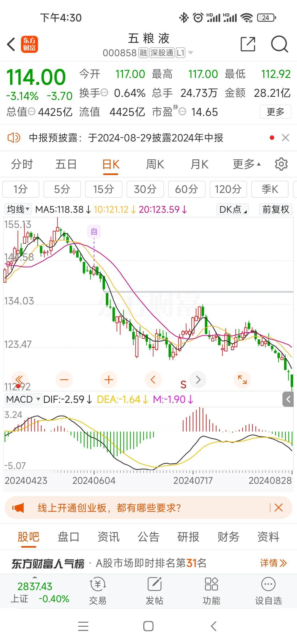Move chart right with grey arrow
Screen dimensions: 297x644
(198, 380)
